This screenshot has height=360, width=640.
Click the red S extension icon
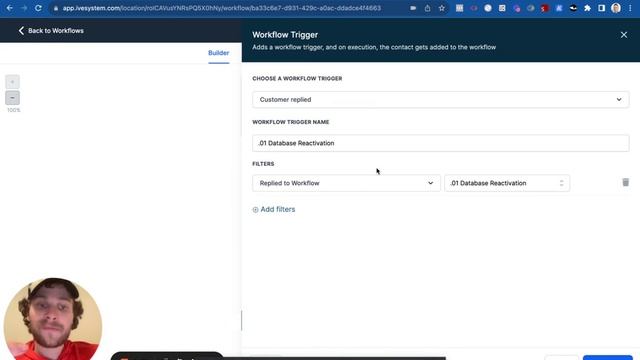click(x=544, y=8)
